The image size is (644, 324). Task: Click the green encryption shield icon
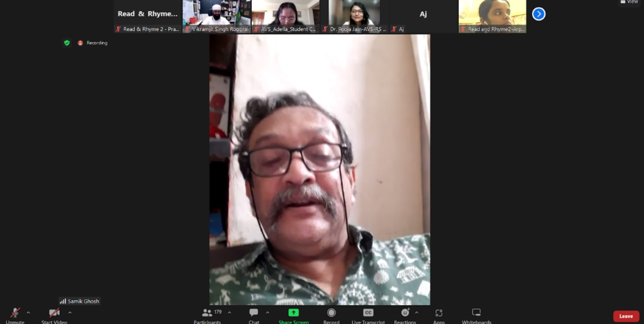pos(67,43)
